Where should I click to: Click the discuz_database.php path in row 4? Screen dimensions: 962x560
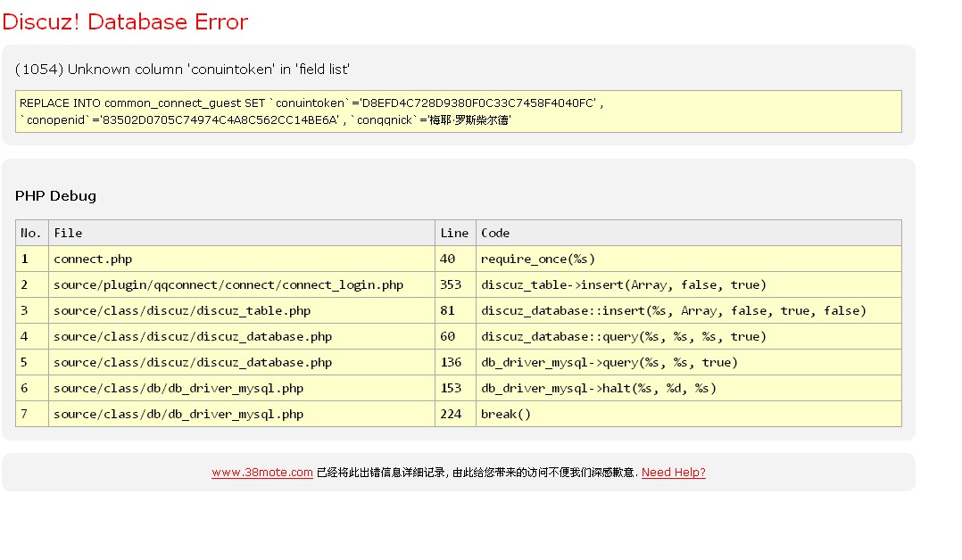(193, 337)
